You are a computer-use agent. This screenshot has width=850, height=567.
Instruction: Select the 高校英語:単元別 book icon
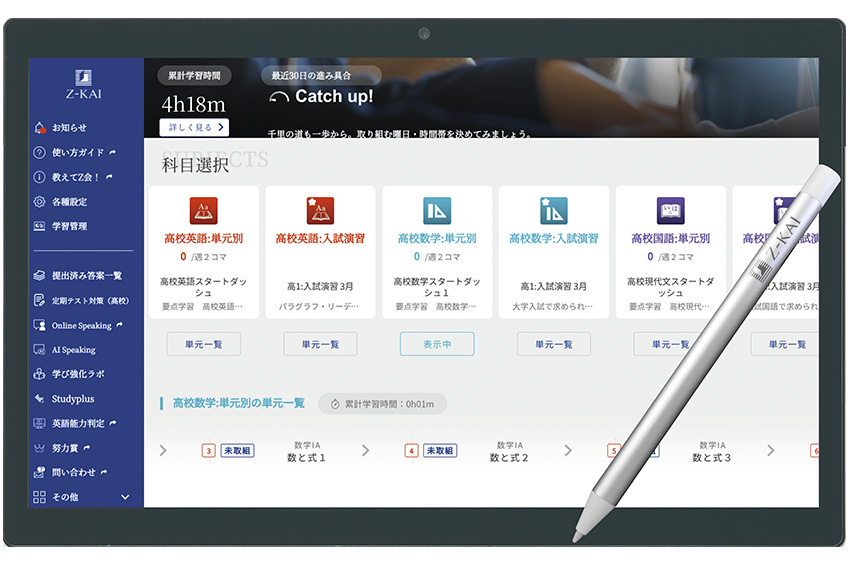[203, 211]
